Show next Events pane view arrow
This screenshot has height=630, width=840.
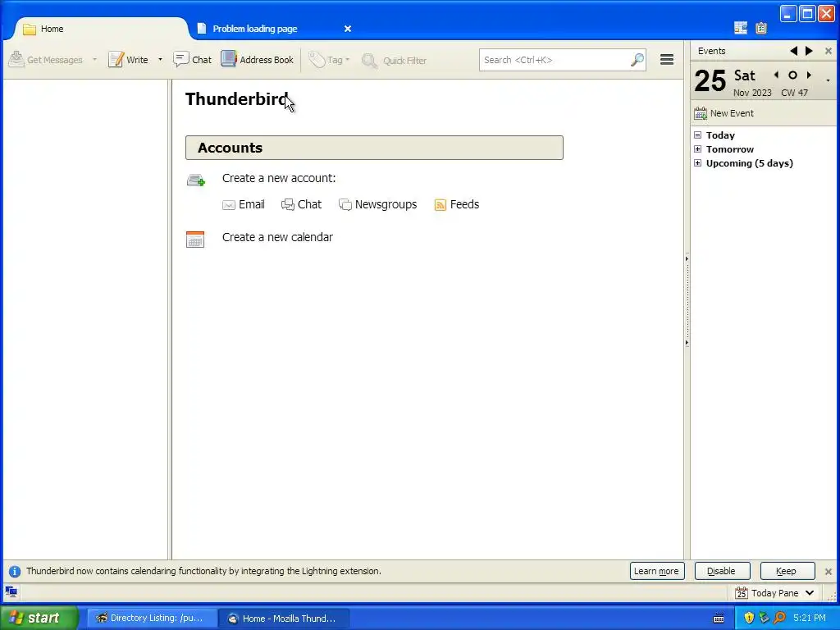click(809, 51)
